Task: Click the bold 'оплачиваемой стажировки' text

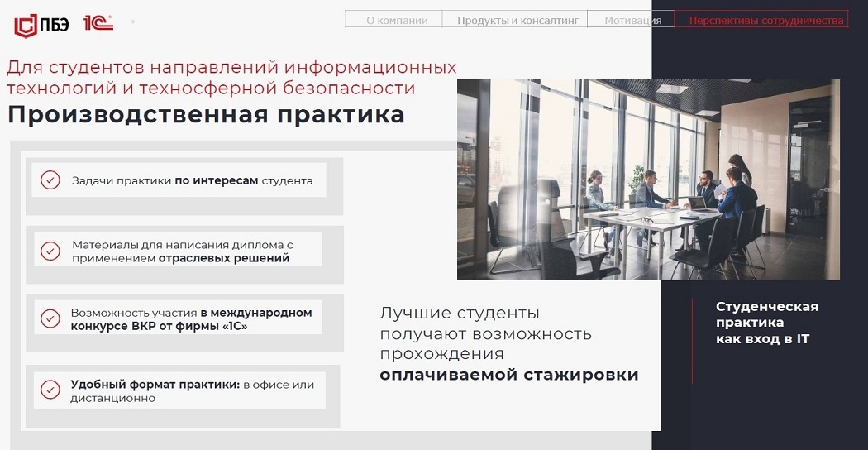Action: 508,375
